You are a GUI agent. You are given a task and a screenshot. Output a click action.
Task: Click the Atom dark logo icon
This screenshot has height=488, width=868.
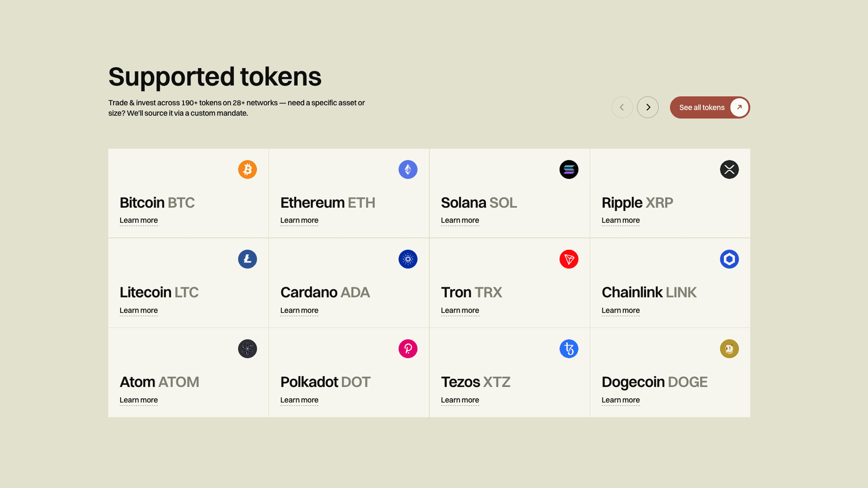pos(247,349)
